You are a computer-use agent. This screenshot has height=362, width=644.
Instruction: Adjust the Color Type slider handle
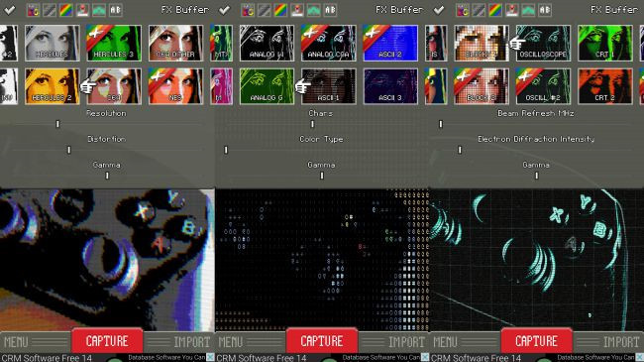pos(226,150)
